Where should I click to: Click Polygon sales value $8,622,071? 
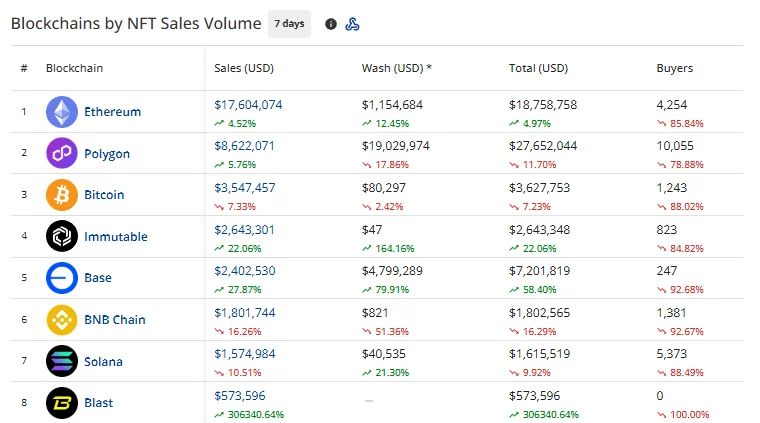coord(244,146)
